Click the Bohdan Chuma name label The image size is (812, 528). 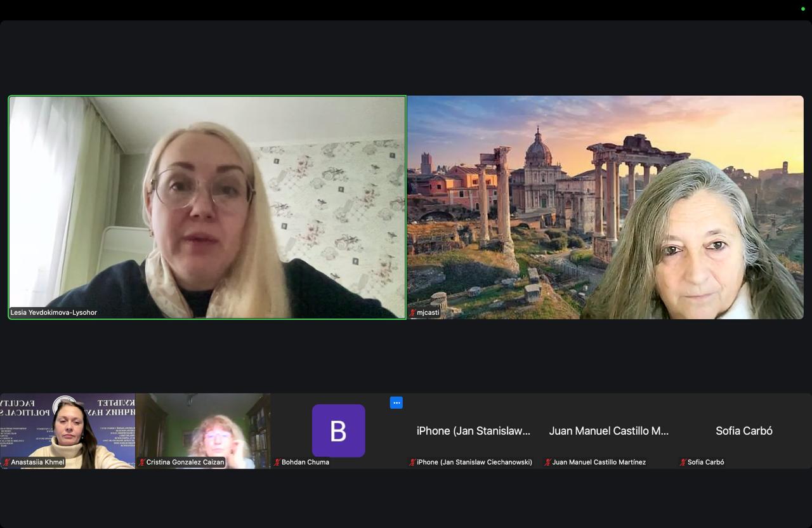[x=305, y=463]
